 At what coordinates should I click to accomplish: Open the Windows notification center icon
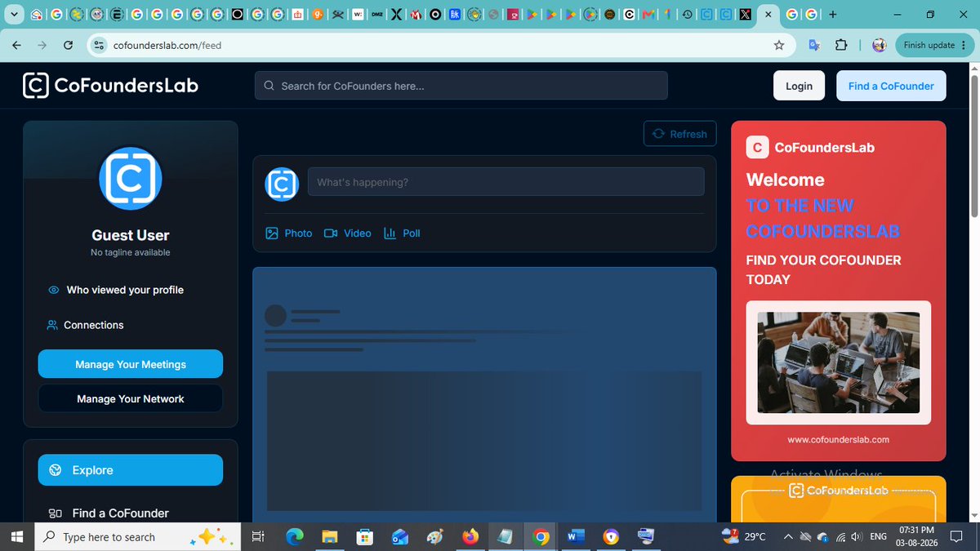956,537
